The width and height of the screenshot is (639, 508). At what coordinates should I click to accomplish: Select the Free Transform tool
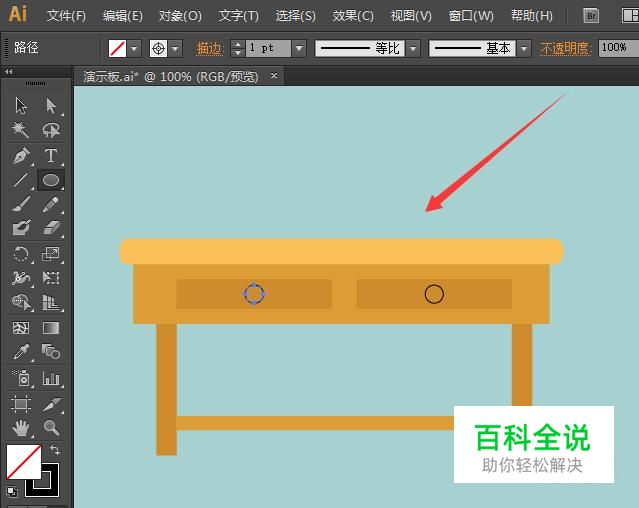click(x=51, y=278)
